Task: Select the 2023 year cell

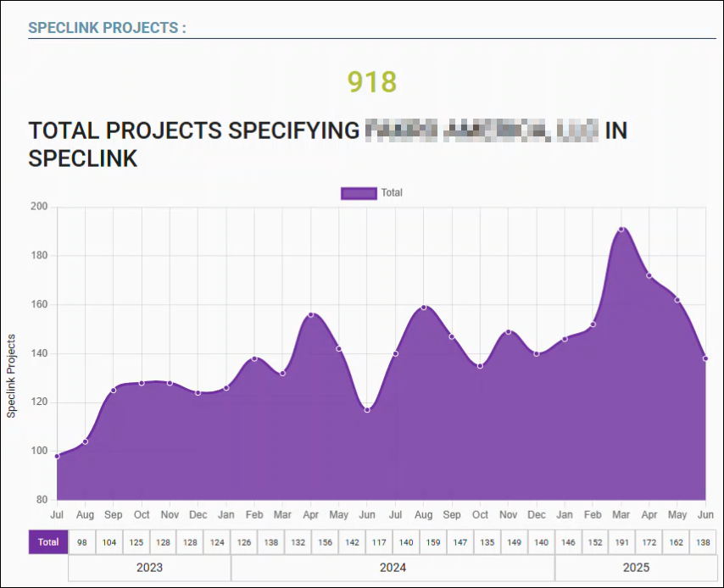Action: pyautogui.click(x=149, y=567)
